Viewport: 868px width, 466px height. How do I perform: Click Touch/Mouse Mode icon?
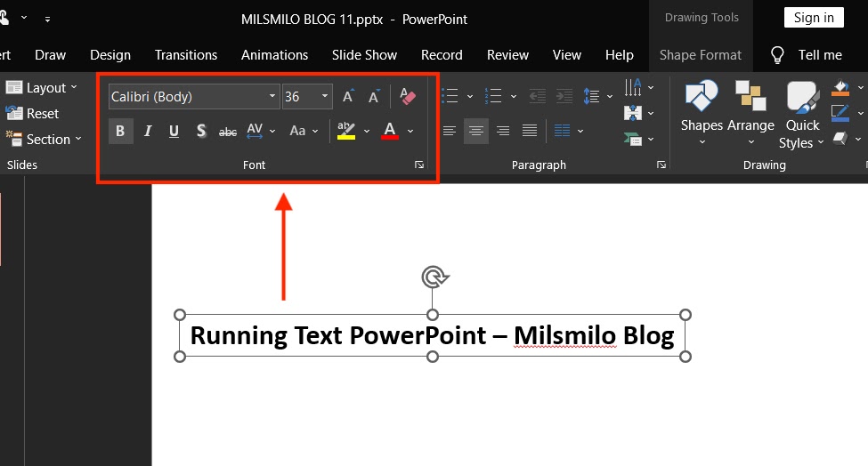5,18
